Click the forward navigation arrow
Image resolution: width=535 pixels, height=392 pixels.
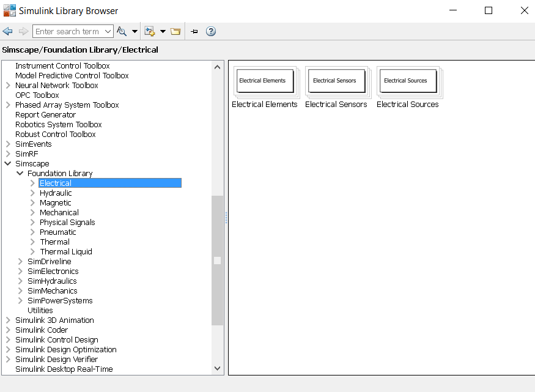point(23,31)
